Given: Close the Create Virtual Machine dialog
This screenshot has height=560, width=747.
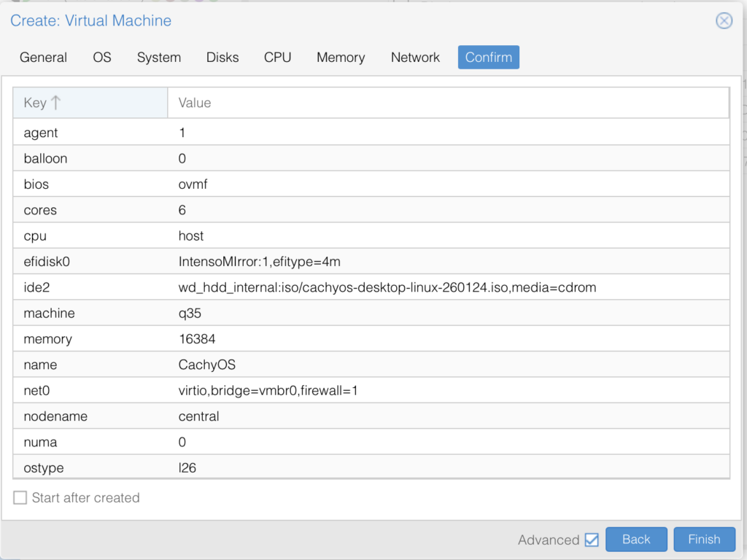Looking at the screenshot, I should [724, 20].
